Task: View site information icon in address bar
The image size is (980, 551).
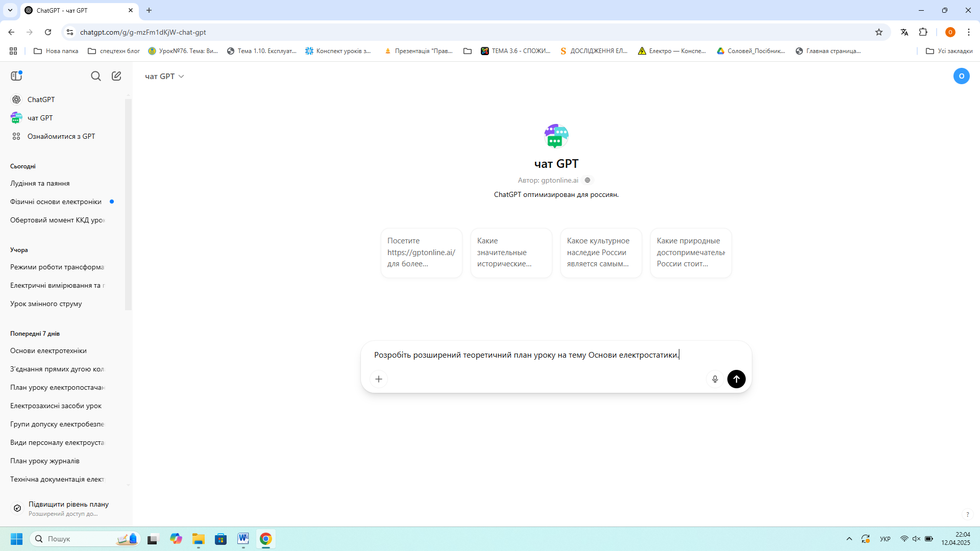Action: (70, 32)
